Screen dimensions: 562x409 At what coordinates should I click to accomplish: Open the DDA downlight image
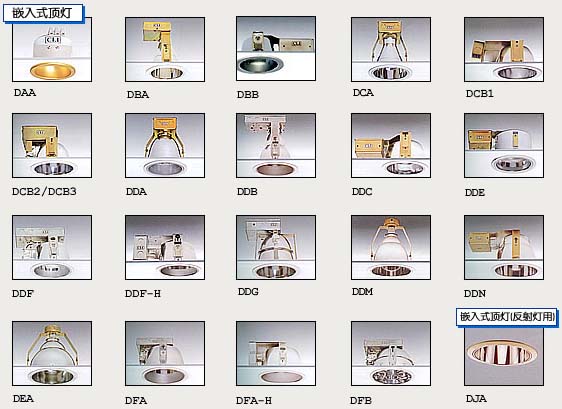[x=165, y=146]
